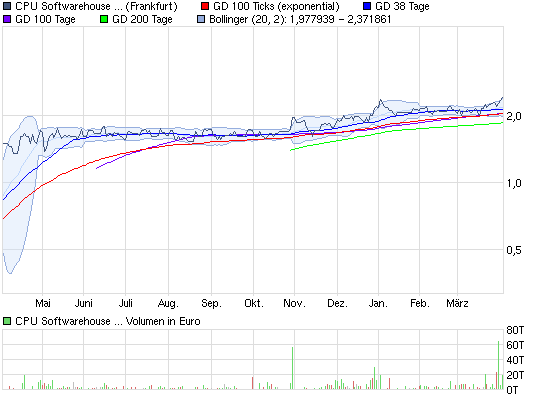Select the 'GD 38 Tage' legend label
545x411 pixels.
402,6
